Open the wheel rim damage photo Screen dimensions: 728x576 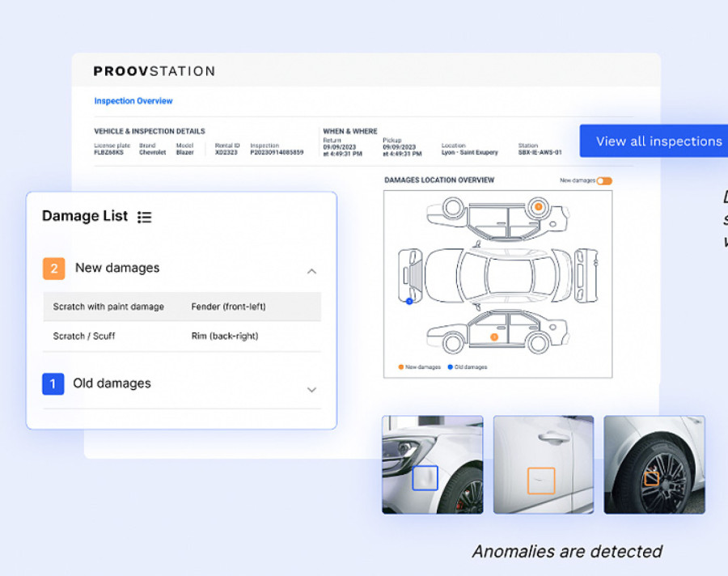pos(654,464)
